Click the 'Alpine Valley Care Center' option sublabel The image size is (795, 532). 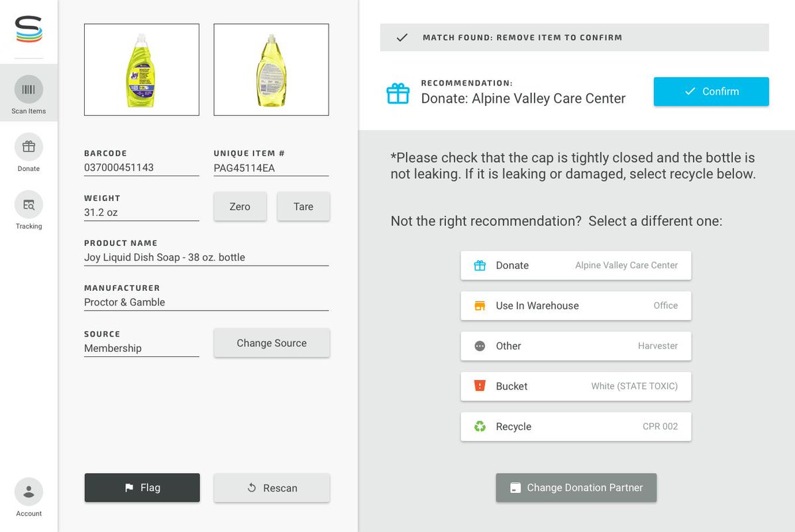(x=626, y=265)
